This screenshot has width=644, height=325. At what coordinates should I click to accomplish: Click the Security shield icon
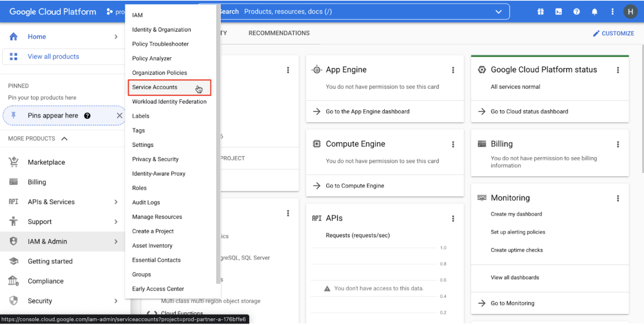[13, 301]
